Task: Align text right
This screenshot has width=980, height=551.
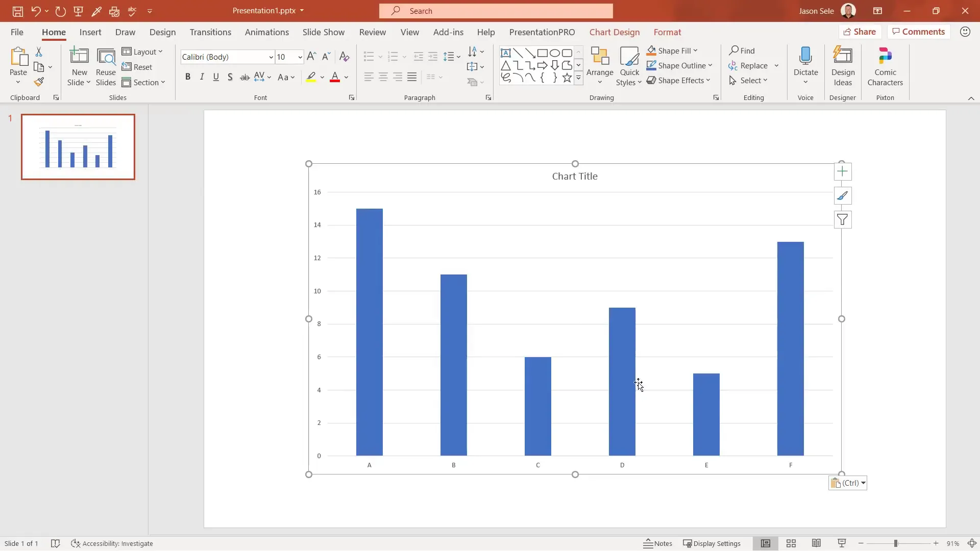Action: tap(398, 77)
